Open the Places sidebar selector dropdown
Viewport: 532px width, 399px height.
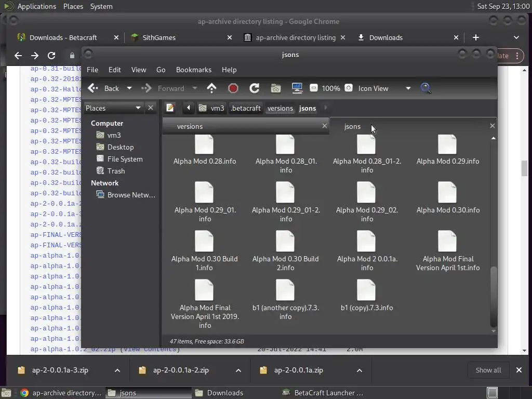point(138,108)
